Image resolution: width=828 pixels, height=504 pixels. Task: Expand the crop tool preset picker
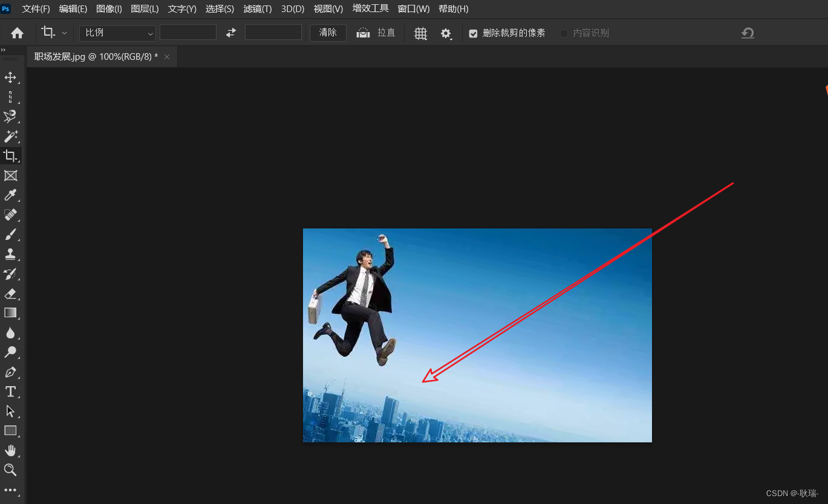click(64, 33)
